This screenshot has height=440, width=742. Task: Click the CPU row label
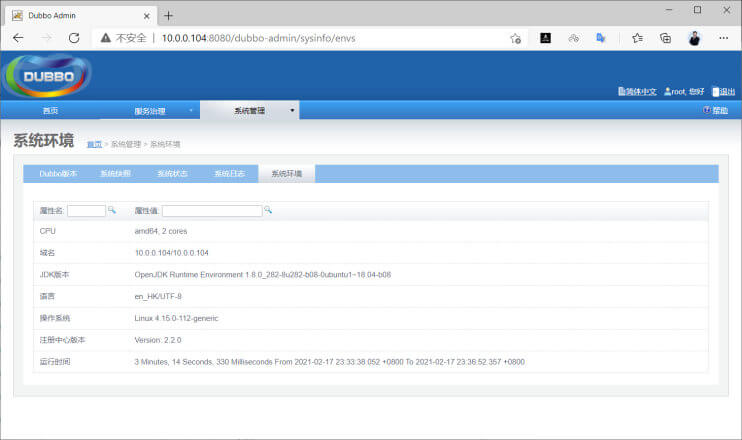tap(47, 231)
